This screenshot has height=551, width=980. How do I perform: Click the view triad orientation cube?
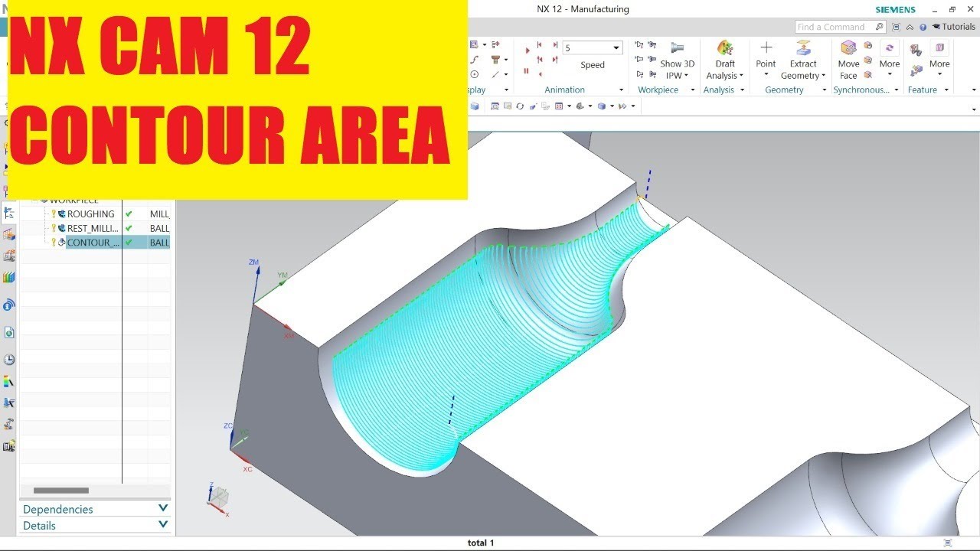coord(219,497)
